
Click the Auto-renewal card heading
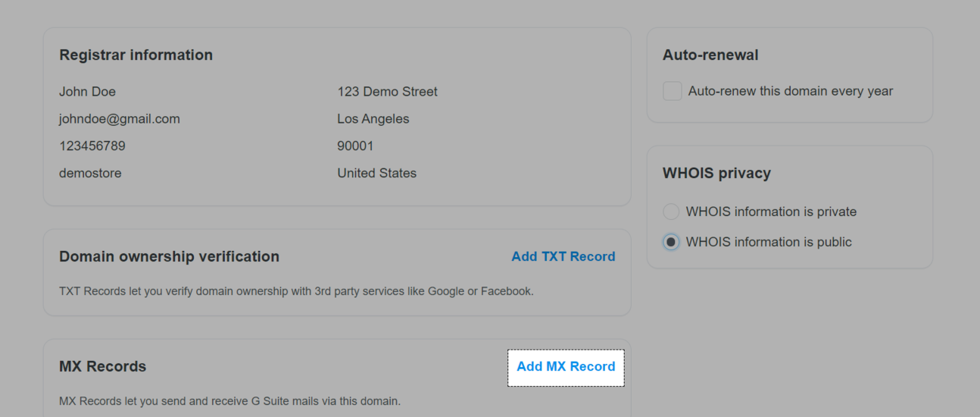coord(710,55)
